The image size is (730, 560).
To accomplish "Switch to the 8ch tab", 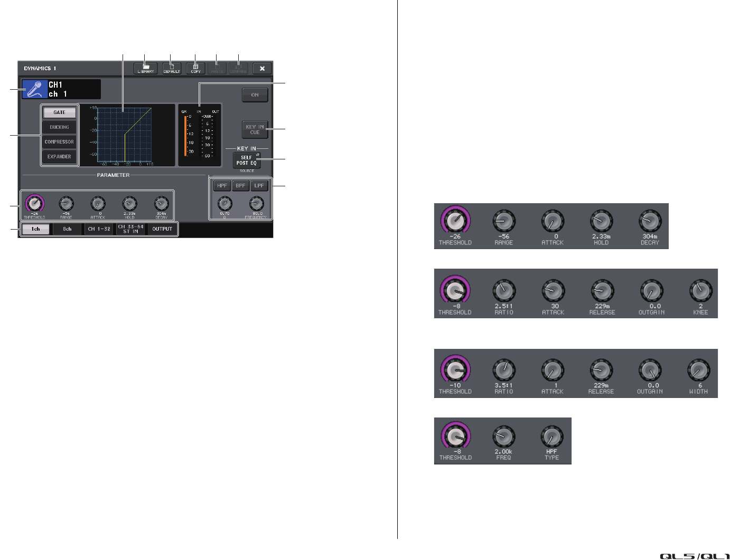I will (x=67, y=229).
